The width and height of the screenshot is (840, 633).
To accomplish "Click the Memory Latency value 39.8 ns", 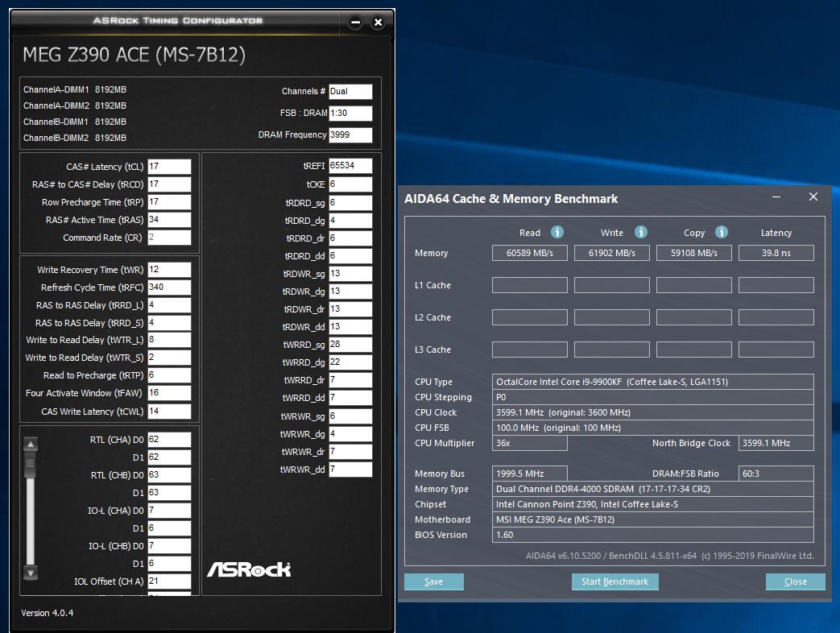I will pyautogui.click(x=776, y=253).
